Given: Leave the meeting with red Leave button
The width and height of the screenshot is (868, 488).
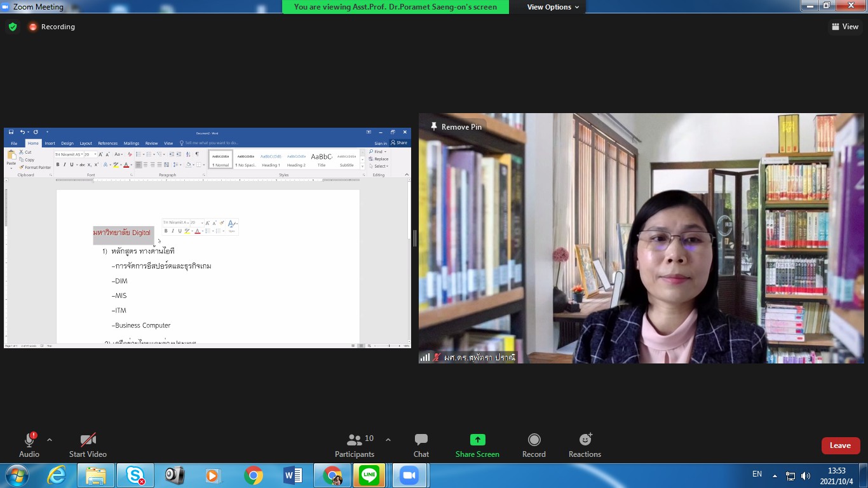Looking at the screenshot, I should pyautogui.click(x=840, y=445).
